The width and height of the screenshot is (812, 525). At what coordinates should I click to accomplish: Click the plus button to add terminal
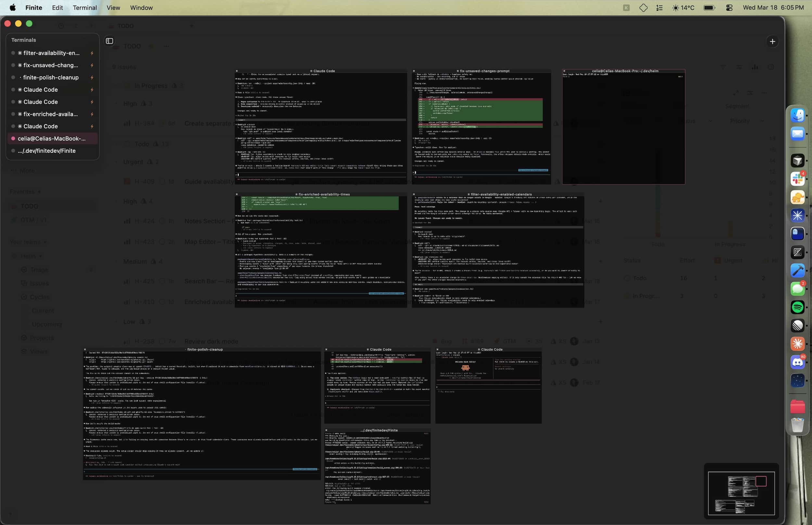point(772,41)
